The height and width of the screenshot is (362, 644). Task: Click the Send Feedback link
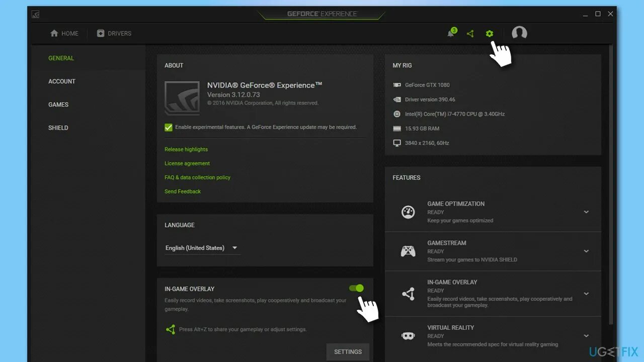[183, 192]
